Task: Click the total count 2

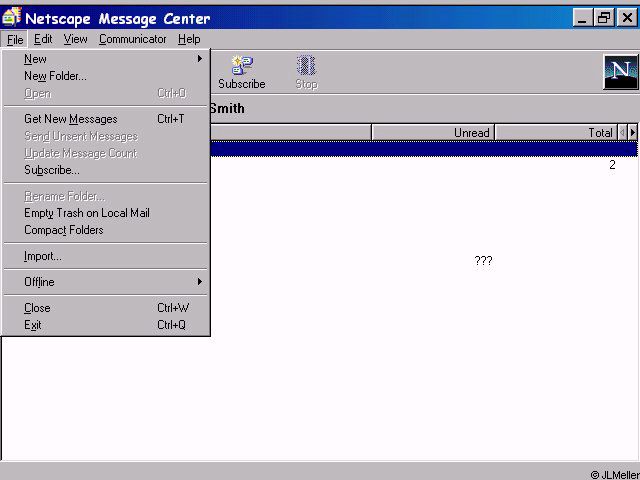Action: coord(612,165)
